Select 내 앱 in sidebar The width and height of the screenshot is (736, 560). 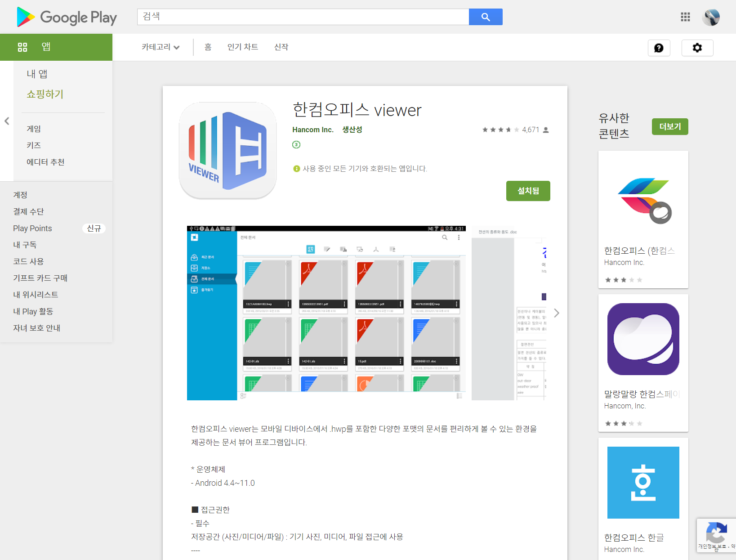click(x=37, y=74)
